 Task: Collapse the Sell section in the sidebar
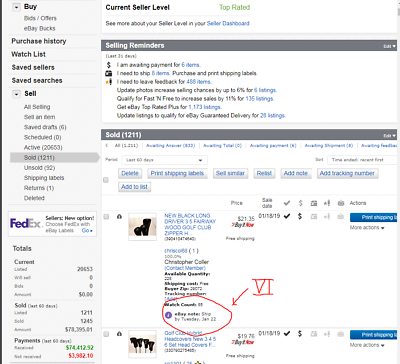pos(16,94)
